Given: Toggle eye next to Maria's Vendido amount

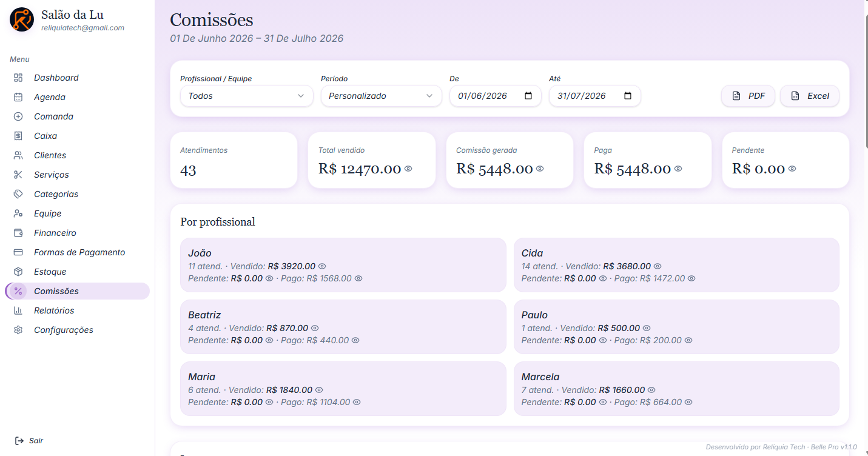Looking at the screenshot, I should 319,390.
